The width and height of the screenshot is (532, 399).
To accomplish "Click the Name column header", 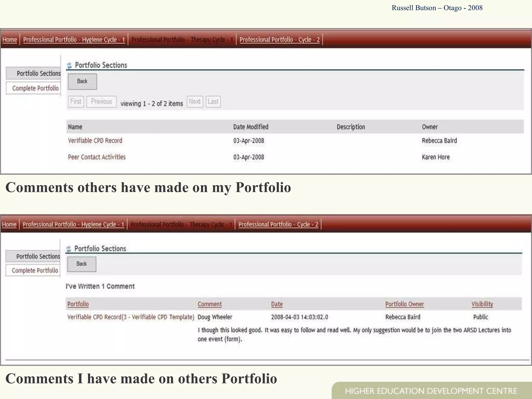I will (x=75, y=127).
